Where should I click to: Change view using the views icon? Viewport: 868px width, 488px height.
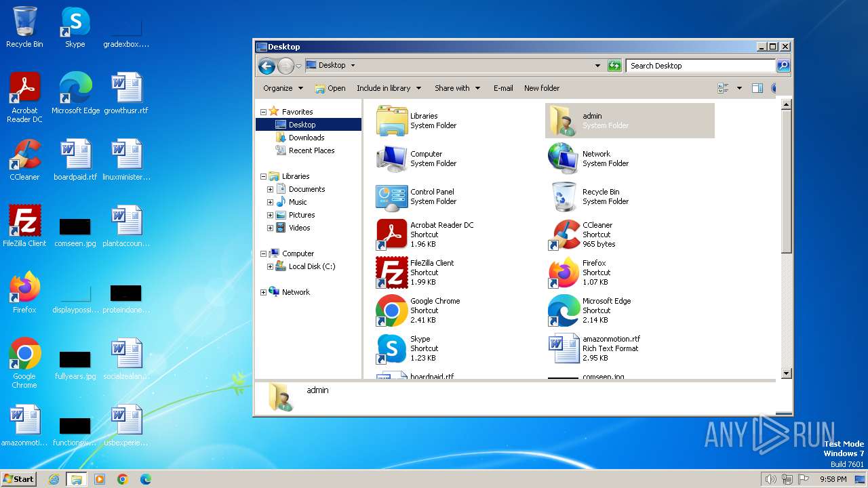pyautogui.click(x=723, y=88)
